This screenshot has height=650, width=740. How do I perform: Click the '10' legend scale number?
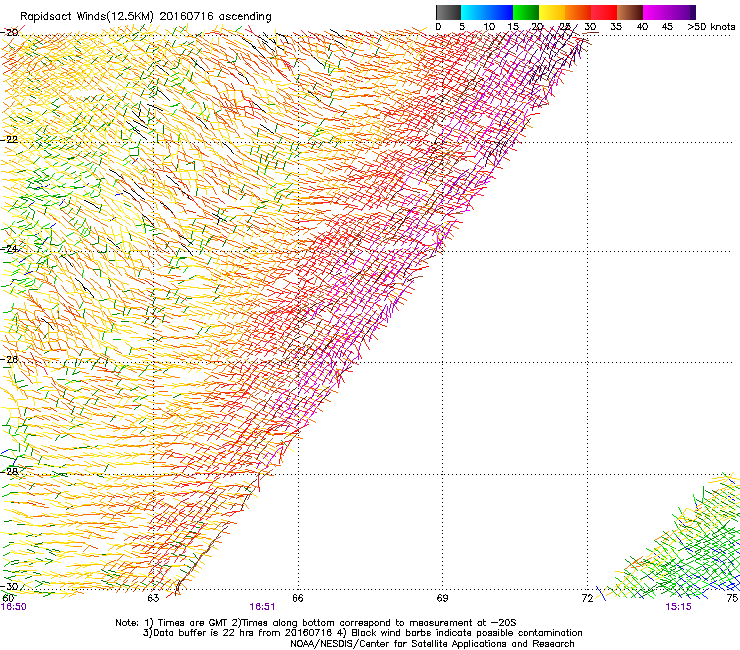click(x=489, y=27)
